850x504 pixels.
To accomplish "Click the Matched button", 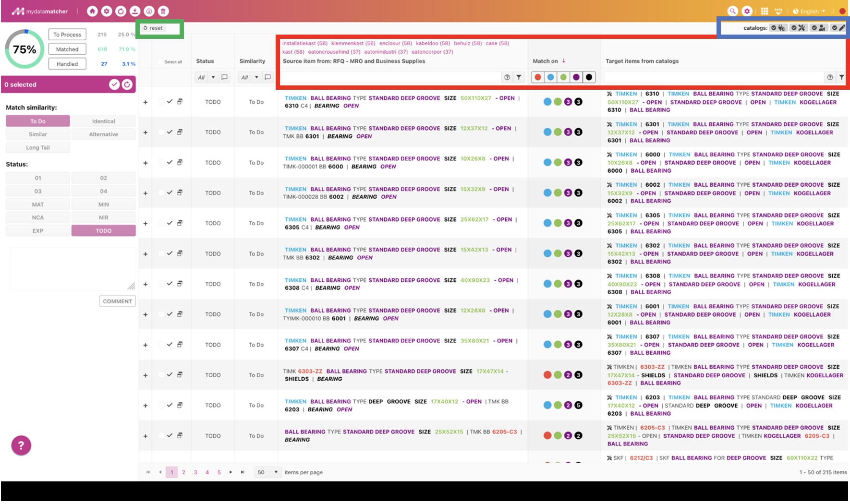I will 67,49.
